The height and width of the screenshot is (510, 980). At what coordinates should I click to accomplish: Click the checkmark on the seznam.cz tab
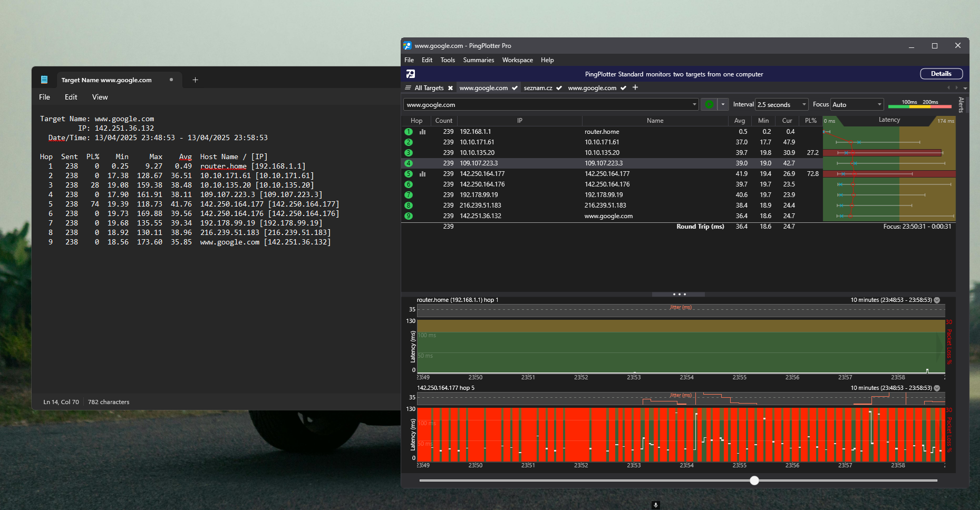(559, 88)
